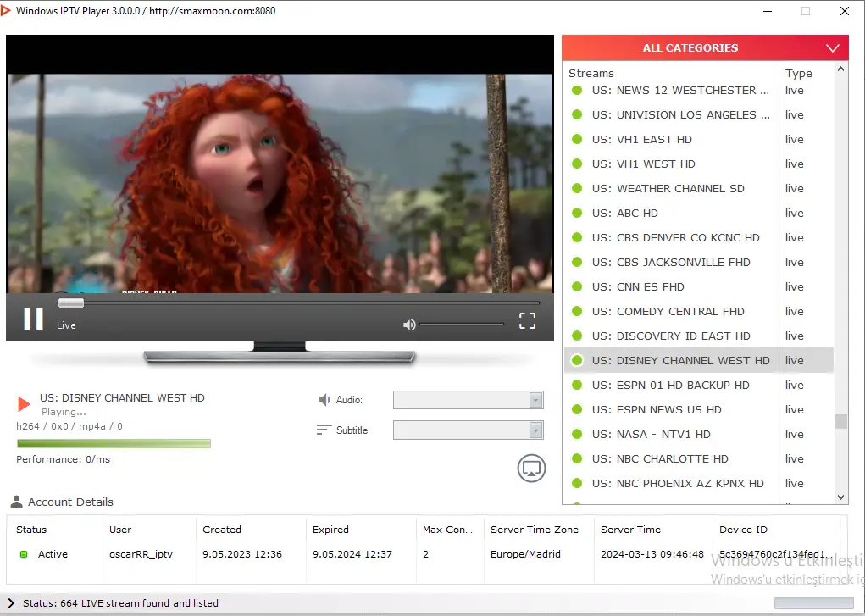Image resolution: width=865 pixels, height=616 pixels.
Task: Click green dot of DISNEY CHANNEL WEST HD
Action: (x=577, y=360)
